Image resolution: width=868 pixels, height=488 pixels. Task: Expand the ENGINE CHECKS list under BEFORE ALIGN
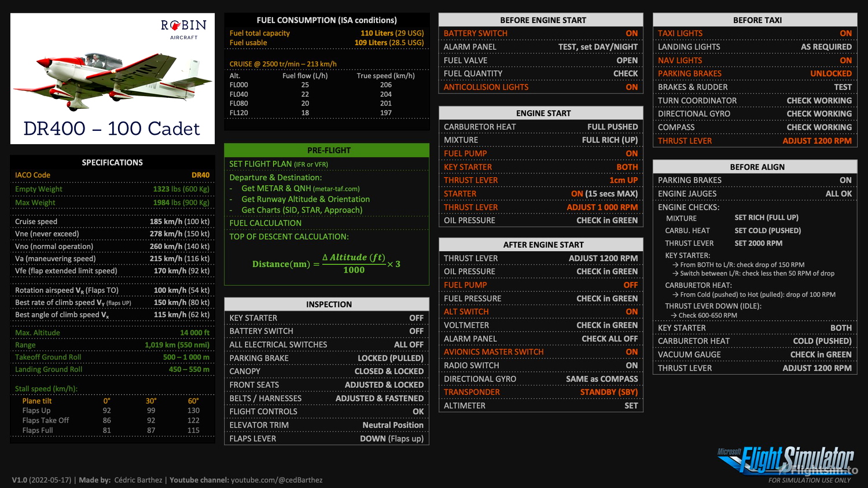tap(687, 207)
